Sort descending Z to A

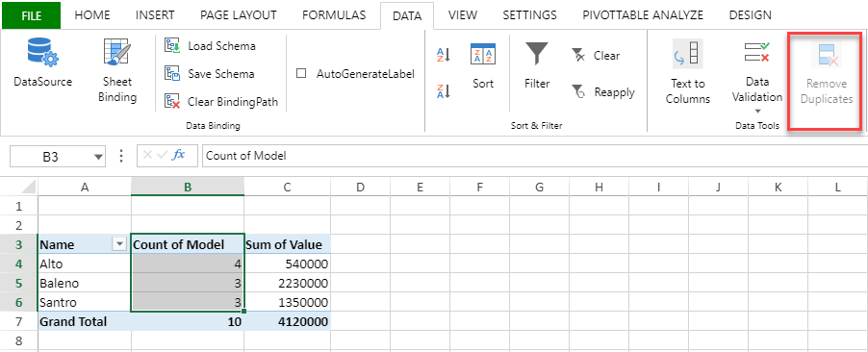444,91
